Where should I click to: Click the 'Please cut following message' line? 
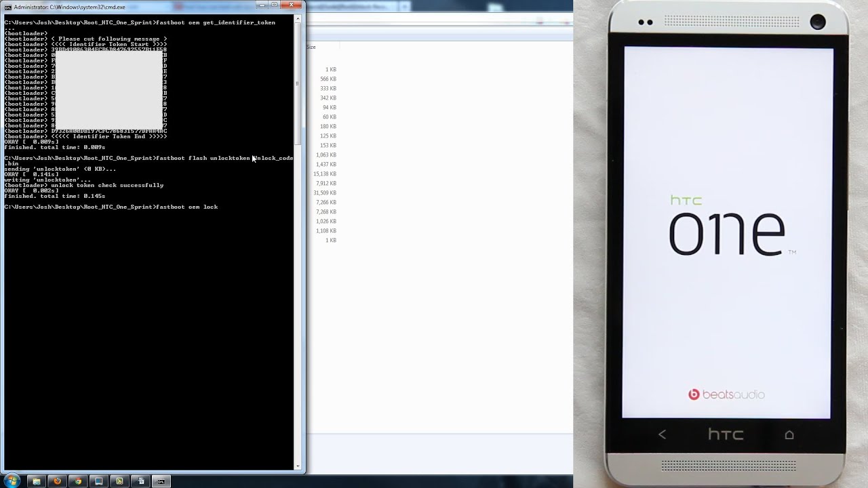click(85, 39)
